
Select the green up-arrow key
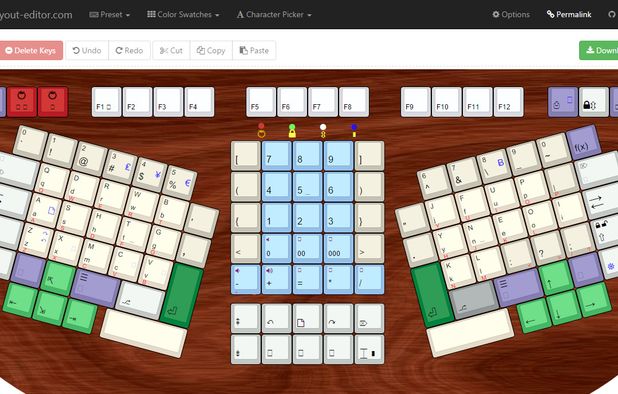click(555, 277)
